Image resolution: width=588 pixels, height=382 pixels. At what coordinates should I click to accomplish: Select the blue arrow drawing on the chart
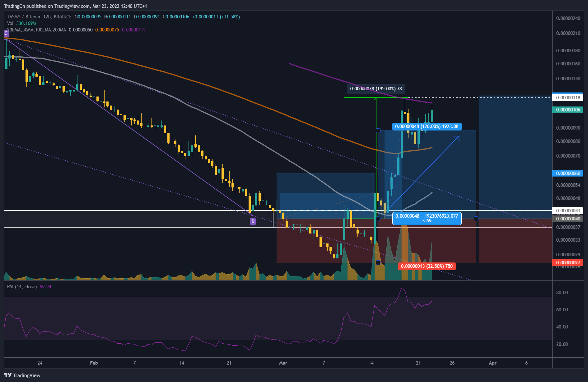(x=424, y=172)
